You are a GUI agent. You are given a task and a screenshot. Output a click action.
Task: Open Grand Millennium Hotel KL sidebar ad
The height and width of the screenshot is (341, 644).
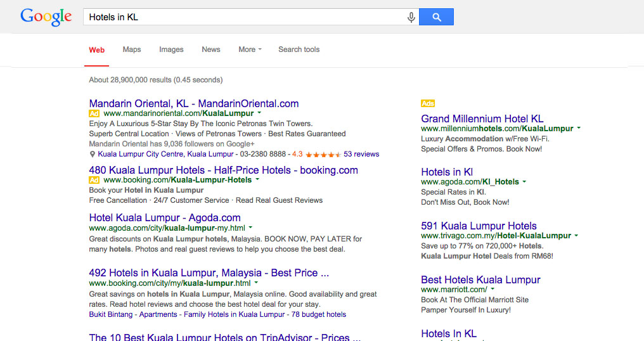tap(482, 119)
